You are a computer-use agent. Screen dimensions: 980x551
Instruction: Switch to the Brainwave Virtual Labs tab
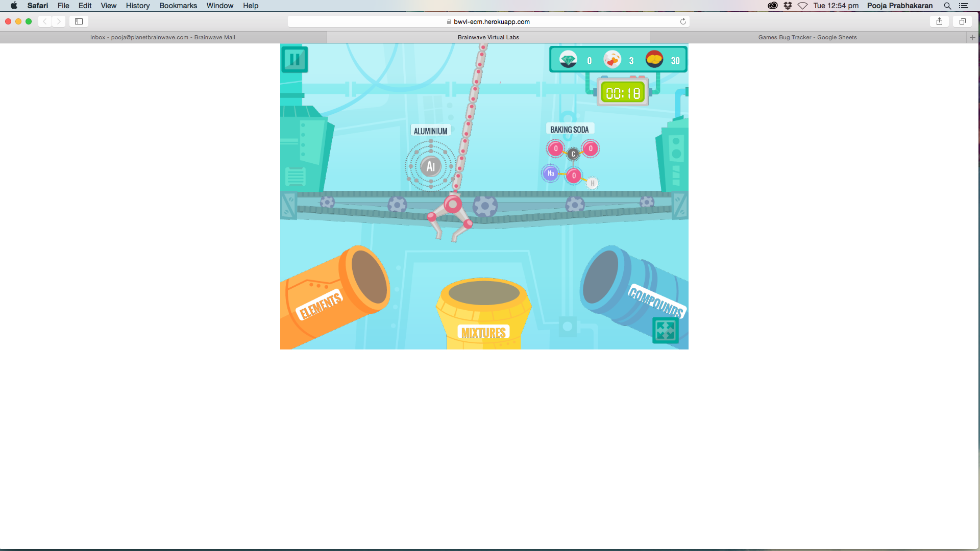click(488, 37)
